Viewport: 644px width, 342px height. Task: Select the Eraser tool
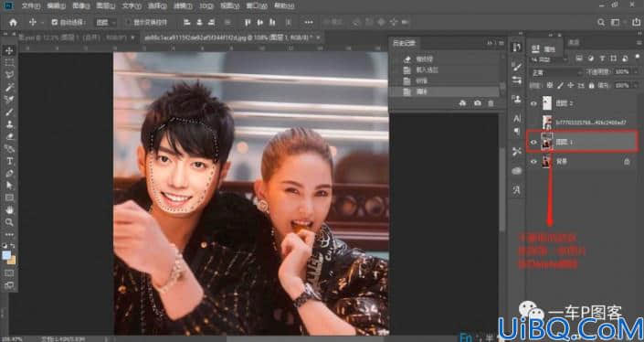pyautogui.click(x=9, y=136)
